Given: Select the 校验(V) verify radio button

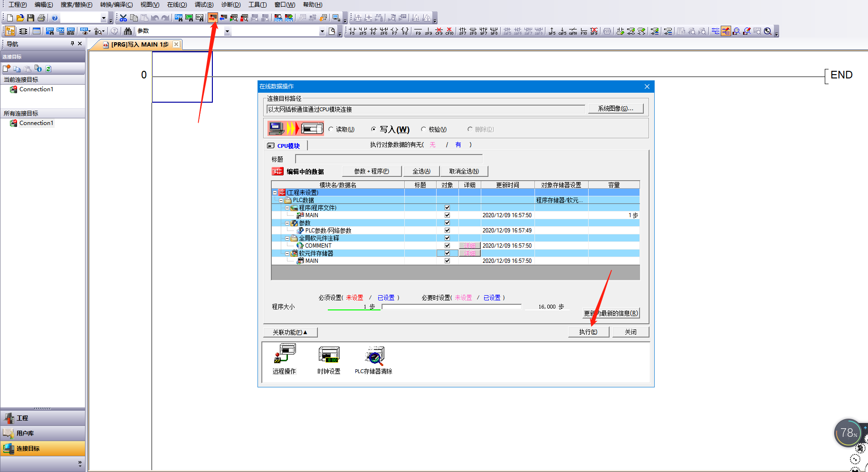Looking at the screenshot, I should 423,129.
